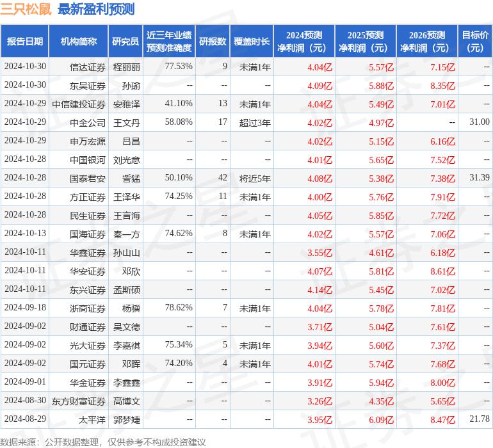
Task: Click institution 中金公司
Action: coord(88,123)
